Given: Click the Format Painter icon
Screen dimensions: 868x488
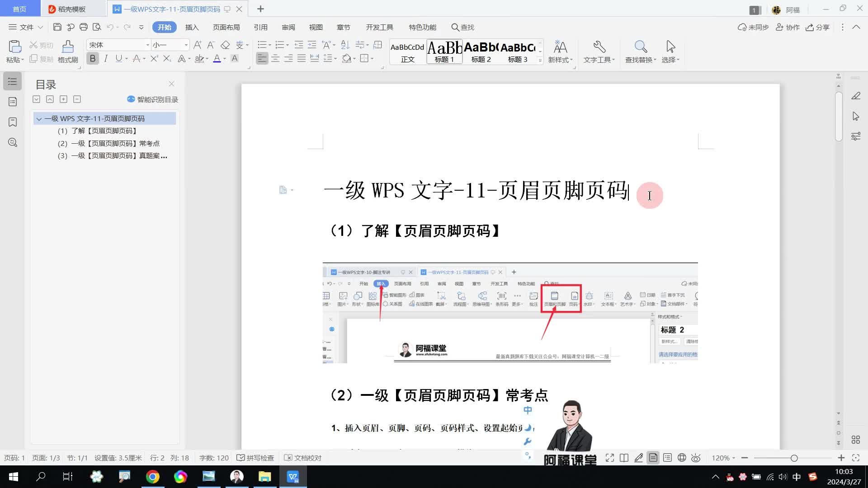Looking at the screenshot, I should [x=68, y=47].
